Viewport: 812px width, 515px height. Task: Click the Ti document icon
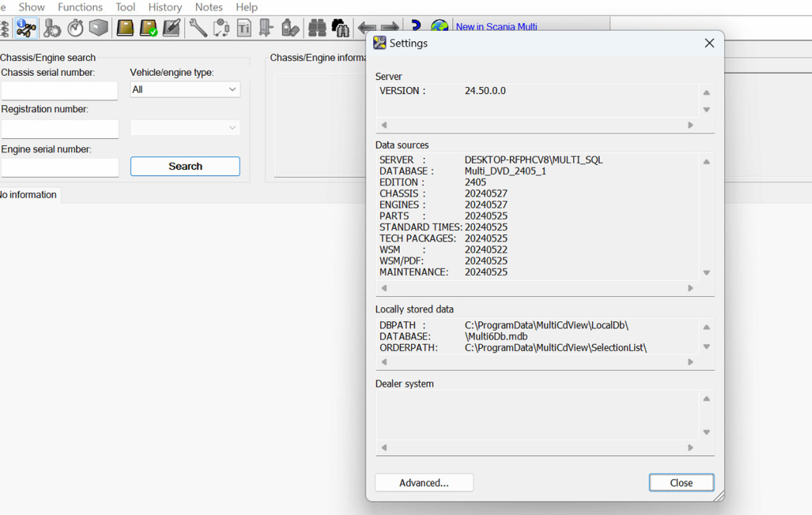click(244, 27)
